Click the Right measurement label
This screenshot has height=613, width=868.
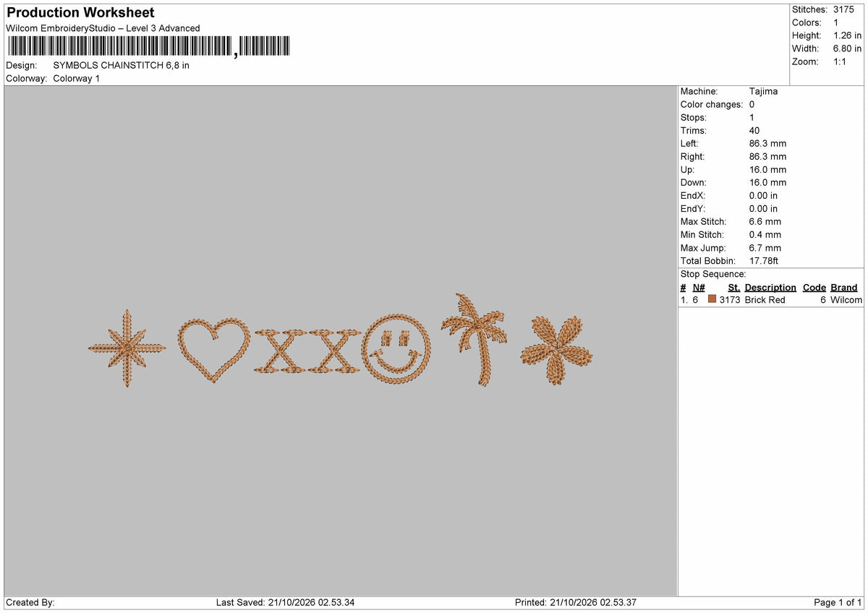point(692,156)
